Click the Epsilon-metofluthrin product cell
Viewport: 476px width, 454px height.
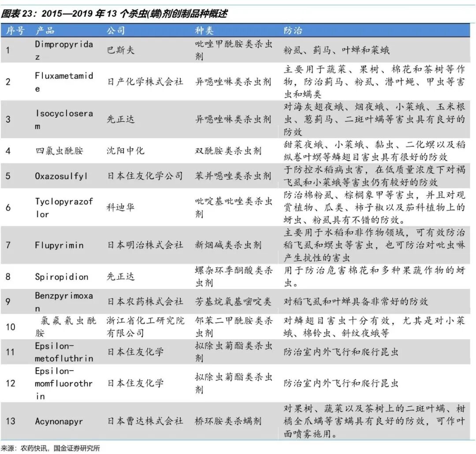(x=64, y=352)
